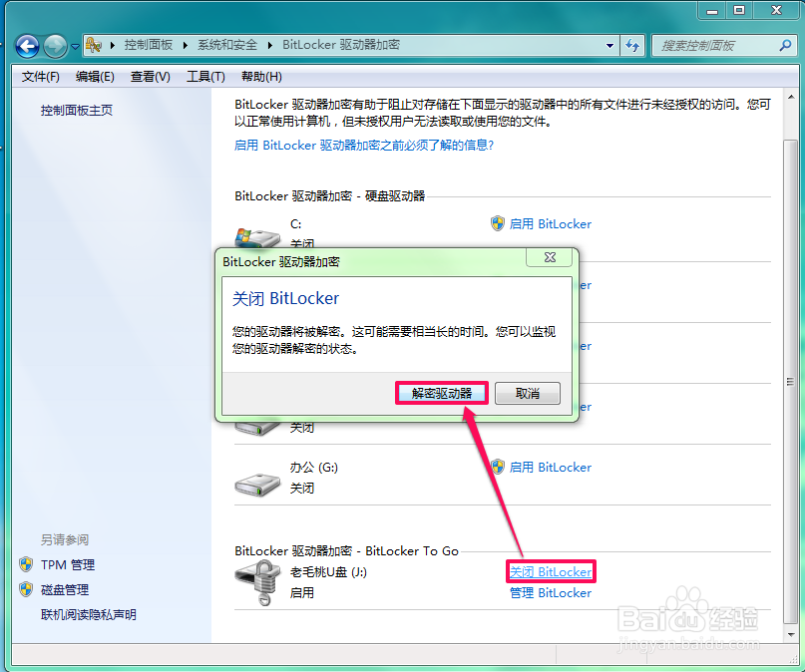Open the 文件(F) menu

[x=41, y=77]
